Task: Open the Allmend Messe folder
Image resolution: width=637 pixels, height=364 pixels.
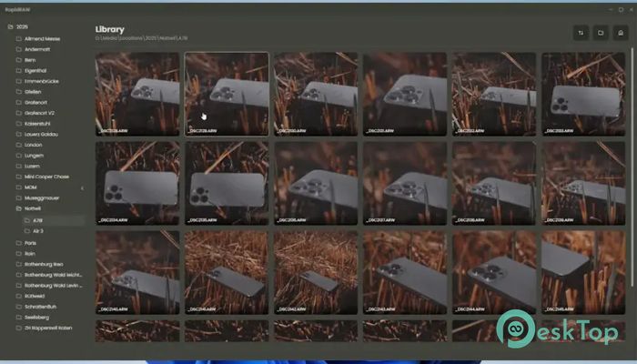Action: (42, 39)
